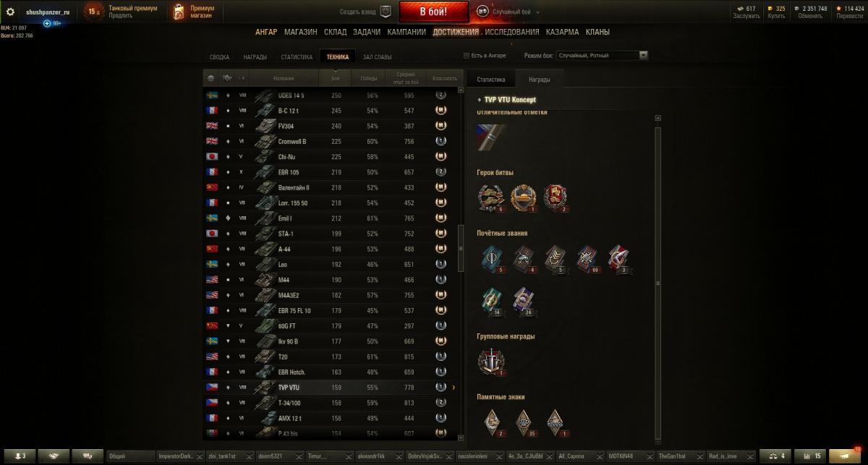The height and width of the screenshot is (465, 868).
Task: Expand the TVP VTU row arrow
Action: (x=454, y=388)
